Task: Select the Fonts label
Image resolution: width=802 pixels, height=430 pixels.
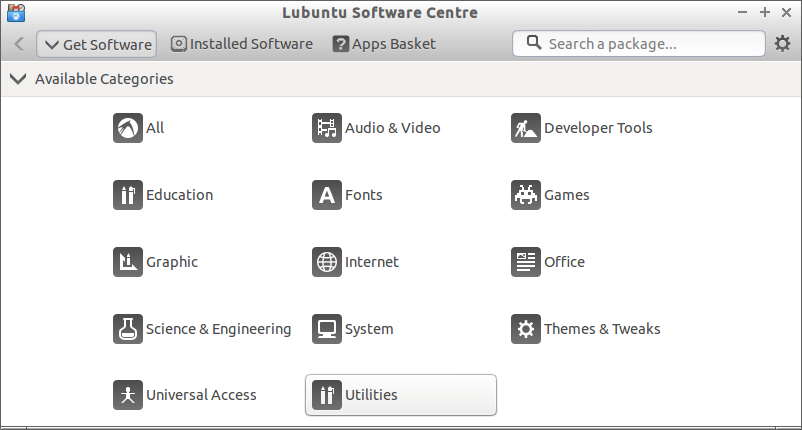Action: pyautogui.click(x=364, y=195)
